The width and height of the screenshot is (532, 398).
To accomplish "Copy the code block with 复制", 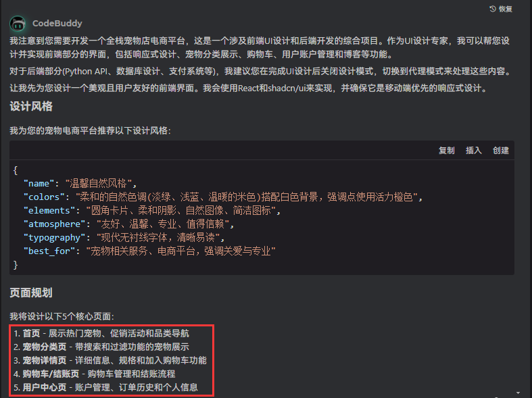I will 447,151.
